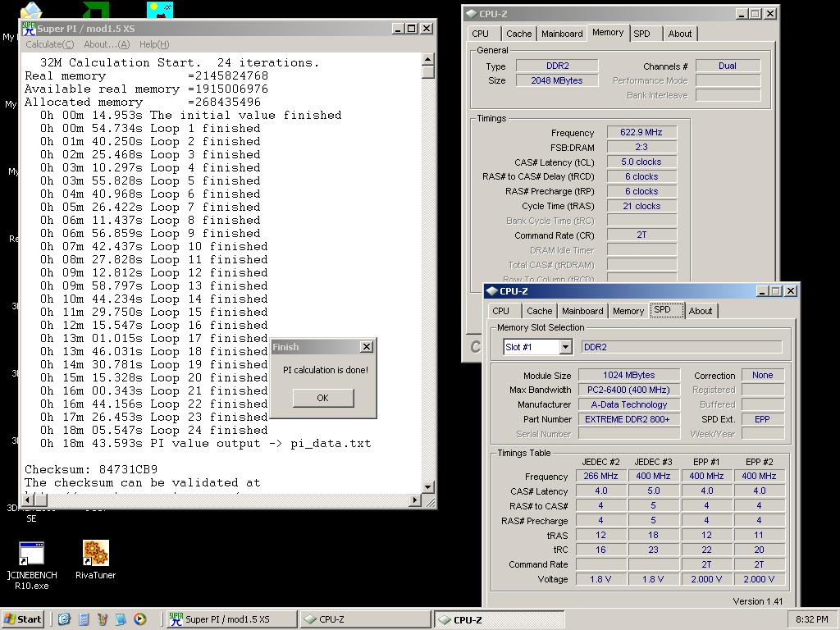This screenshot has height=630, width=840.
Task: Select Mainboard tab in back CPU-Z window
Action: tap(562, 34)
